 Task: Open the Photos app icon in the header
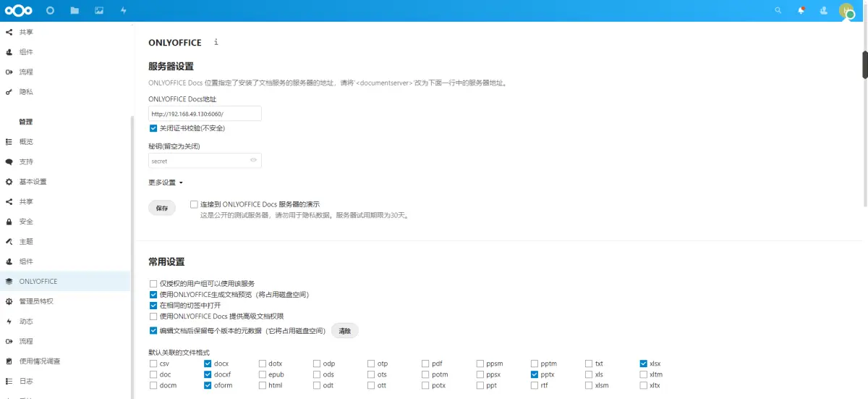tap(99, 11)
